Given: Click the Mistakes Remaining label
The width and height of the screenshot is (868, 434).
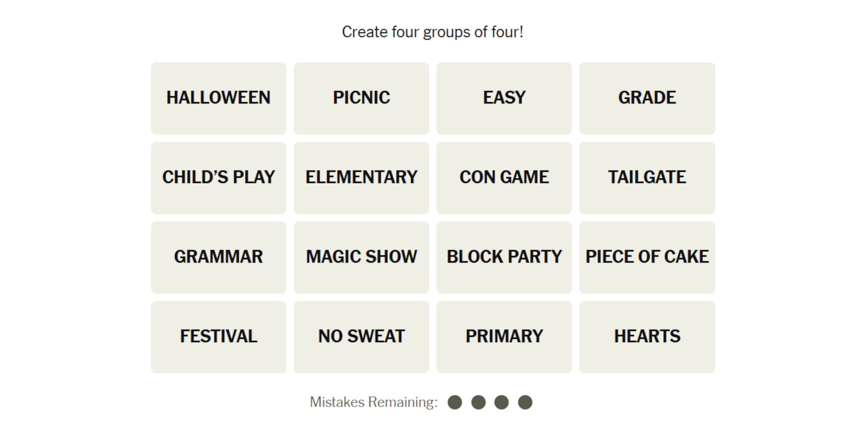Looking at the screenshot, I should 374,402.
